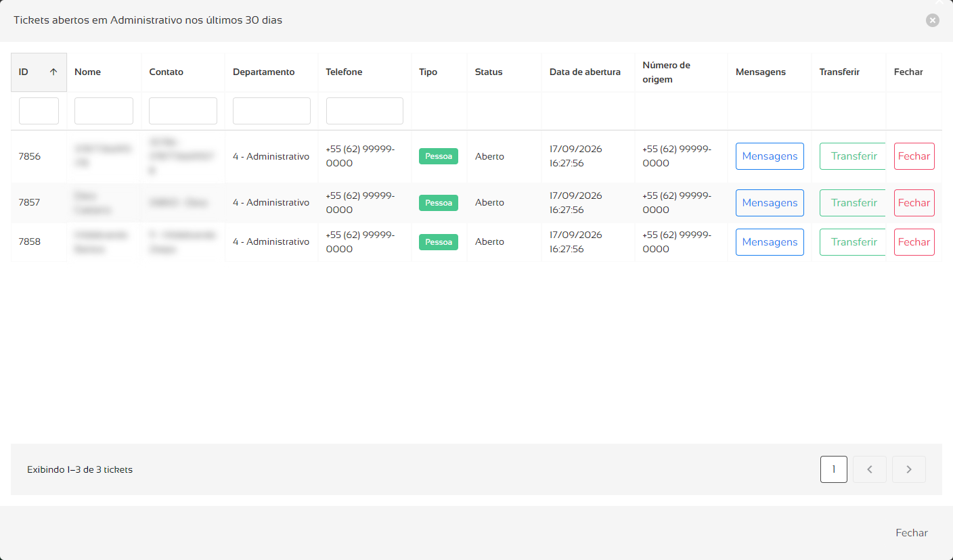Image resolution: width=953 pixels, height=560 pixels.
Task: Click the "Exibindo 1–3 de 3 tickets" text
Action: [x=80, y=469]
